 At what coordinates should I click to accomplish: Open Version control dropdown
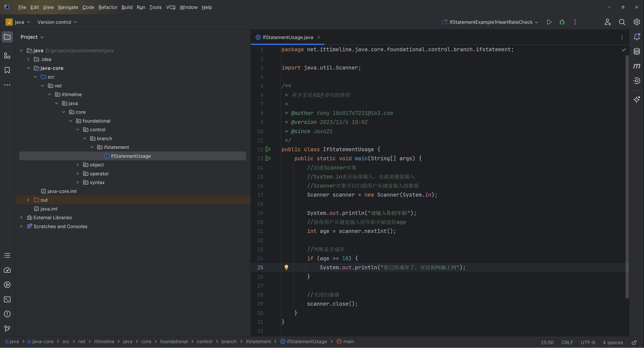tap(57, 22)
